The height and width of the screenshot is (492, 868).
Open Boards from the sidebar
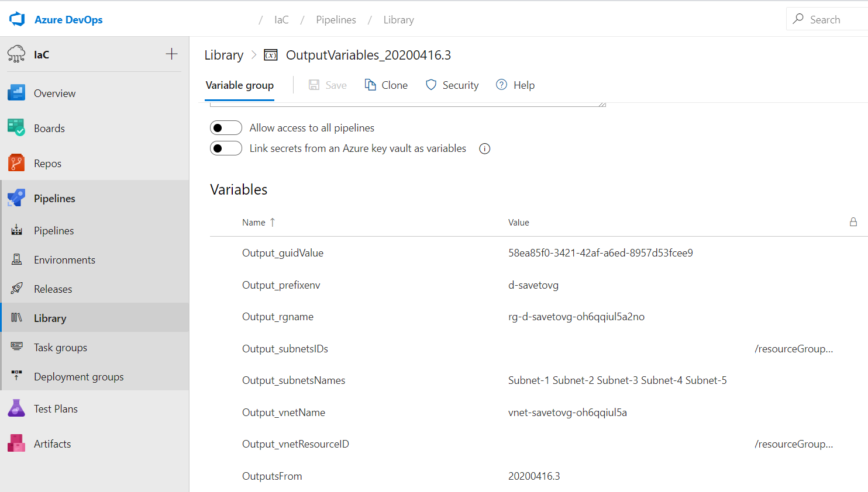pyautogui.click(x=49, y=129)
